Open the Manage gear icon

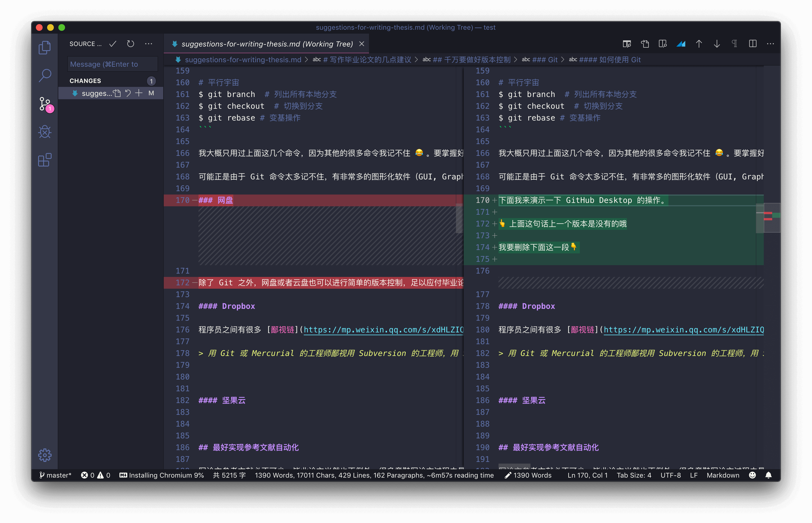45,455
